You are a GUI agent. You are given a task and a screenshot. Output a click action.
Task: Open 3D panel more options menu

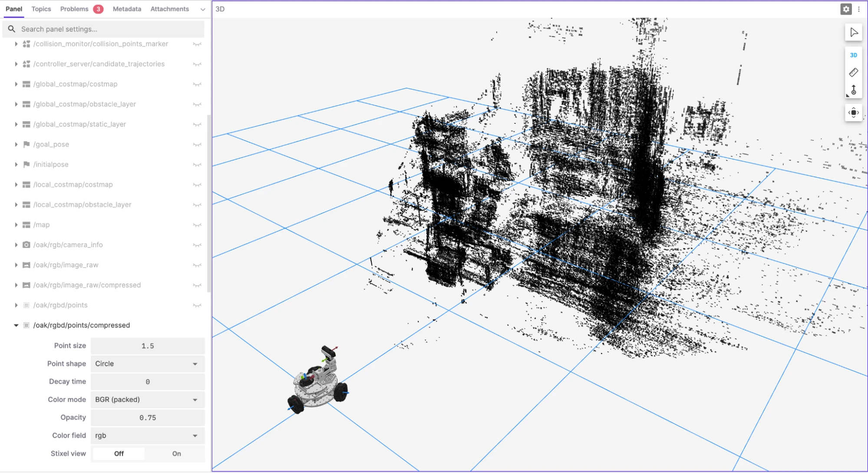pyautogui.click(x=859, y=9)
